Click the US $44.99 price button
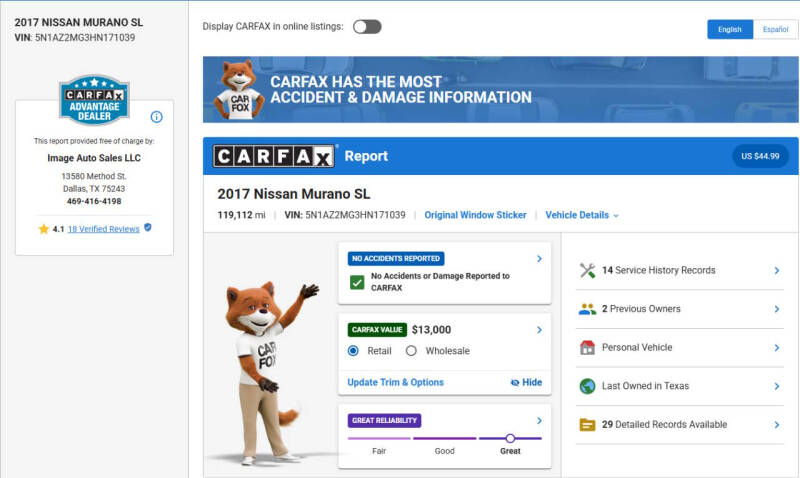Screen dimensions: 800x478 [x=760, y=156]
